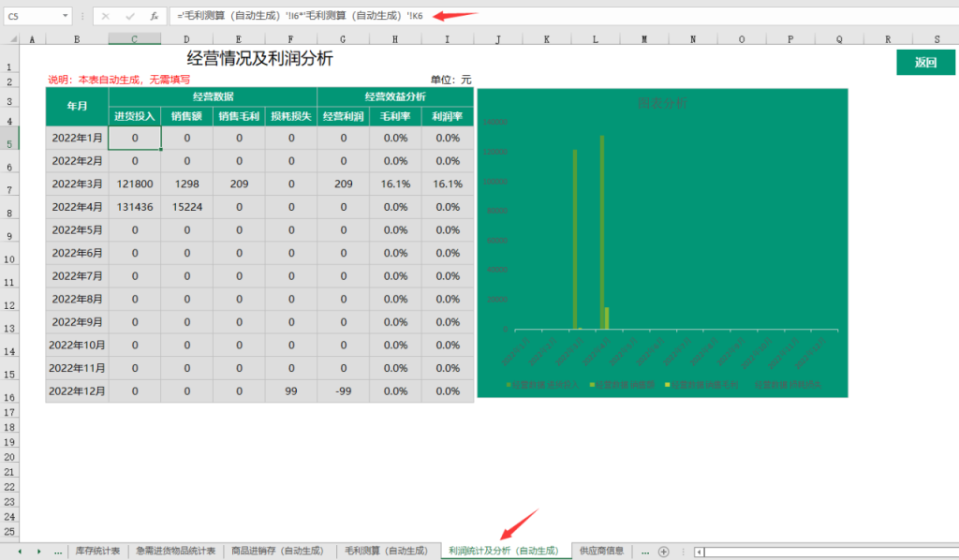Click the new sheet plus icon
The image size is (959, 560).
(x=665, y=551)
